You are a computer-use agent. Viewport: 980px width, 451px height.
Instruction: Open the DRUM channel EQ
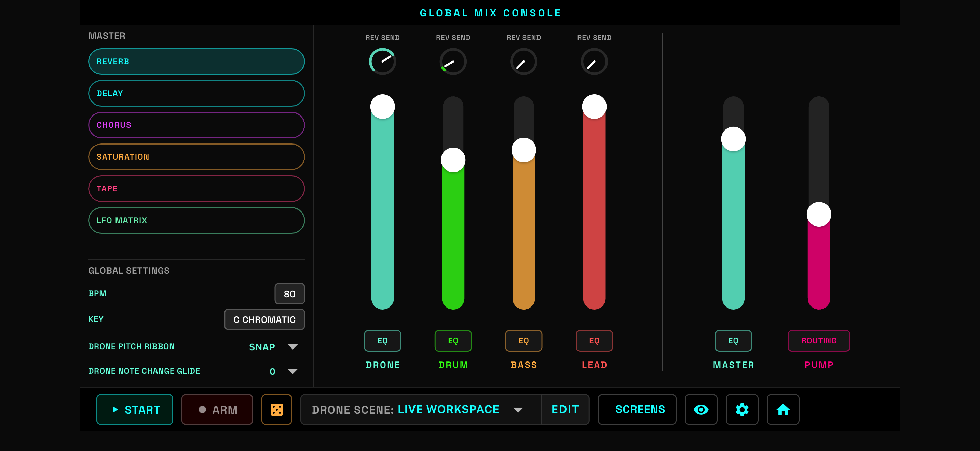pos(453,341)
